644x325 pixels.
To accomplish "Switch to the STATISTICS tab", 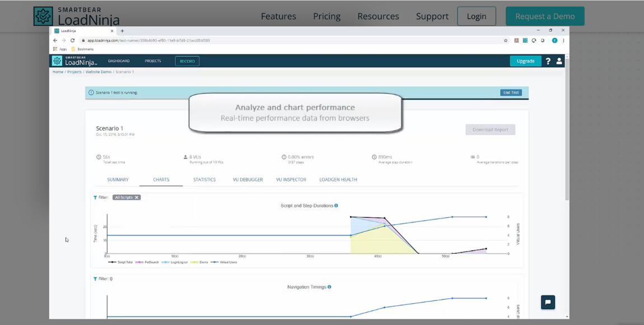I will point(204,179).
